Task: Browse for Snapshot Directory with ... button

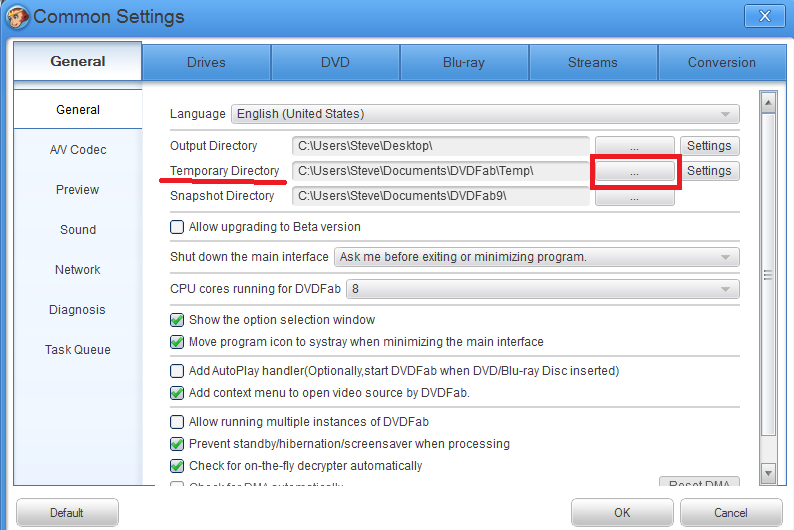Action: click(x=634, y=197)
